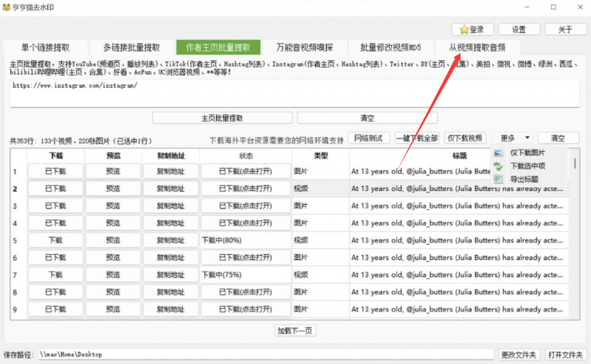The height and width of the screenshot is (364, 591).
Task: Click the 导出标题 export icon in menu
Action: click(499, 179)
